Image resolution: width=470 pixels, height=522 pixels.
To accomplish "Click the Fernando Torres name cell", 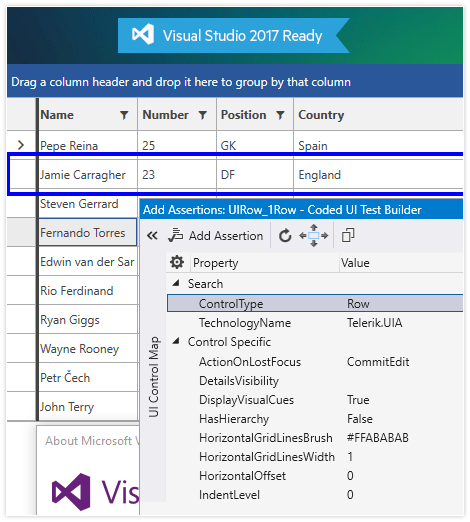I will click(x=88, y=233).
